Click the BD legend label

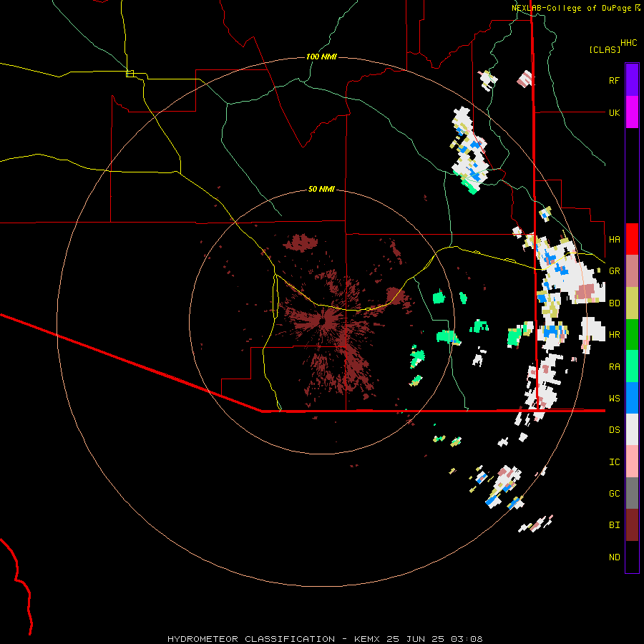(614, 303)
